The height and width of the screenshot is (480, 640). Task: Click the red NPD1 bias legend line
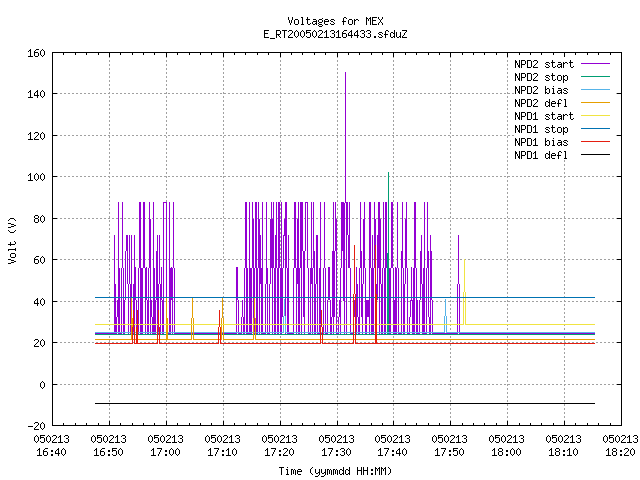[596, 142]
